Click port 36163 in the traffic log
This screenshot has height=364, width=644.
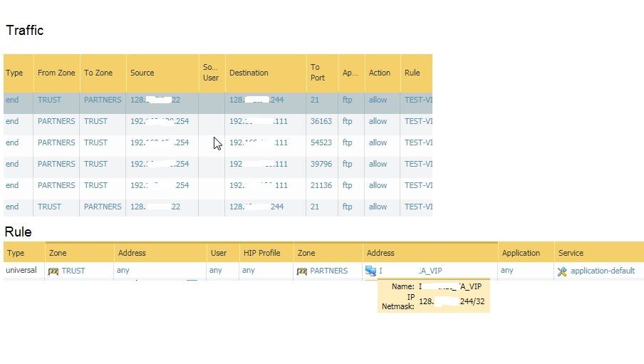321,121
